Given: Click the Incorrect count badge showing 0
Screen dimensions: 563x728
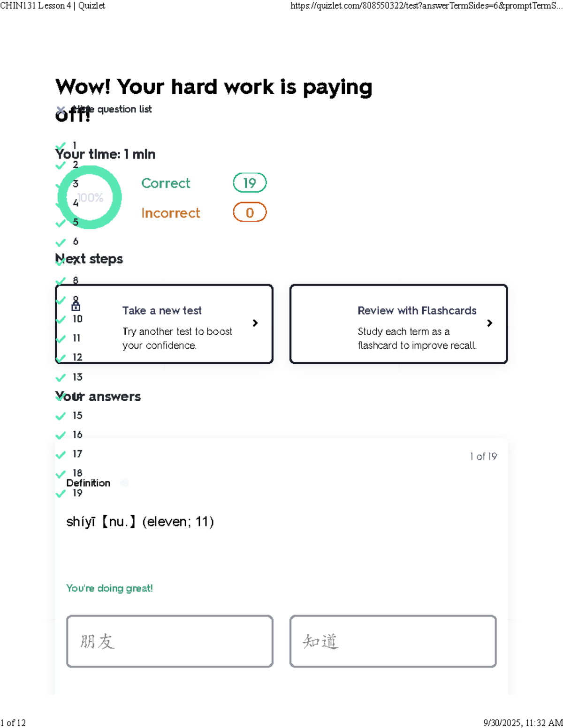Looking at the screenshot, I should pyautogui.click(x=250, y=212).
